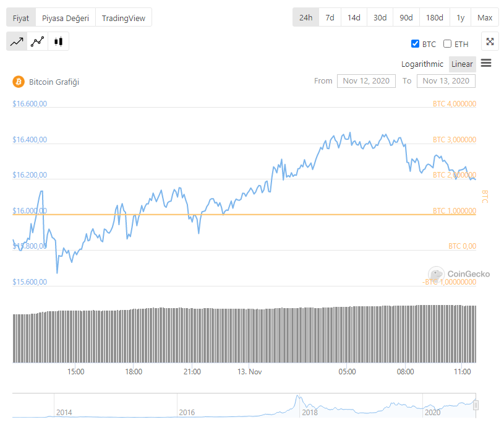504x430 pixels.
Task: Select the line chart type icon
Action: [x=17, y=41]
